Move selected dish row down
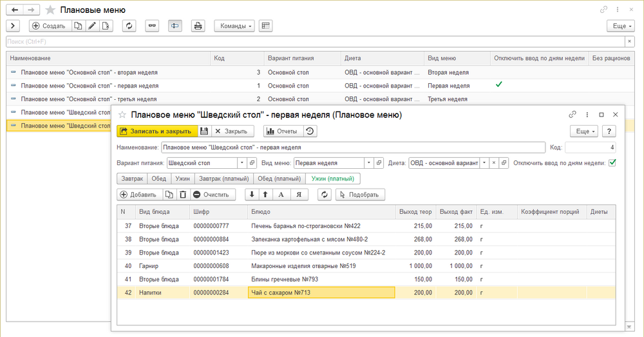 pyautogui.click(x=252, y=195)
